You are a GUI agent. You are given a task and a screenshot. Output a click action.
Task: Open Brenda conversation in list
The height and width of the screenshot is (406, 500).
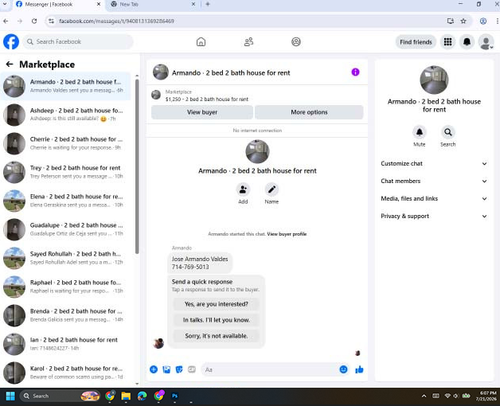click(65, 315)
